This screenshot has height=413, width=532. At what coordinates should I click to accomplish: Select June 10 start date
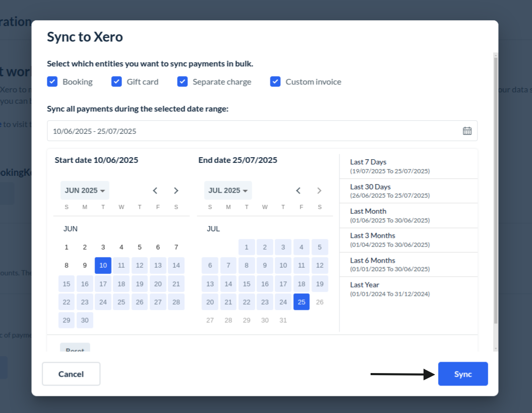pos(103,266)
